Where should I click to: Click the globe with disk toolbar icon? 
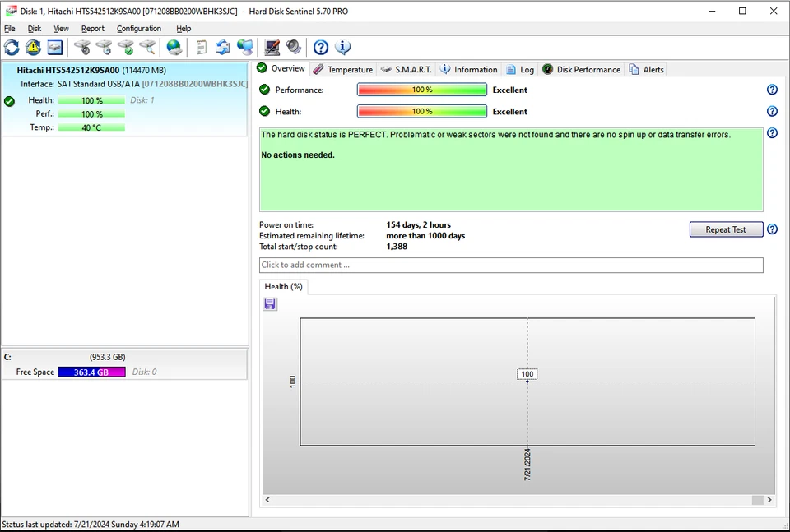click(174, 48)
